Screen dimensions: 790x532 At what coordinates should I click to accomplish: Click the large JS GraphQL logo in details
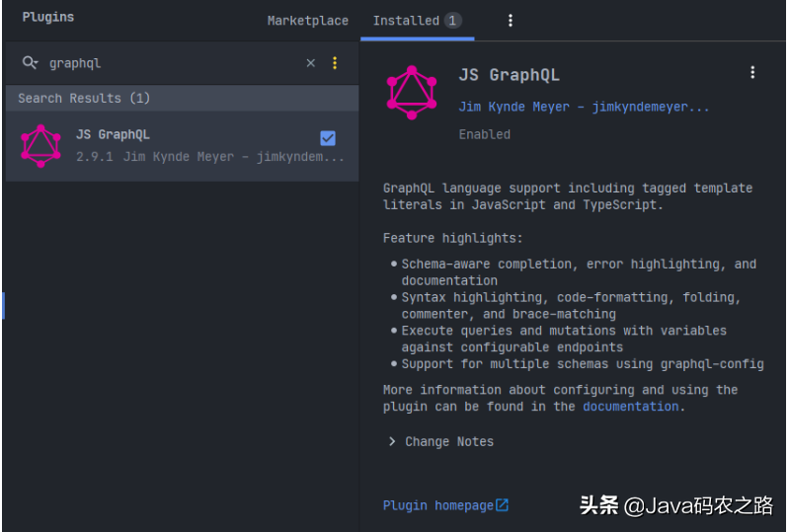[x=412, y=93]
